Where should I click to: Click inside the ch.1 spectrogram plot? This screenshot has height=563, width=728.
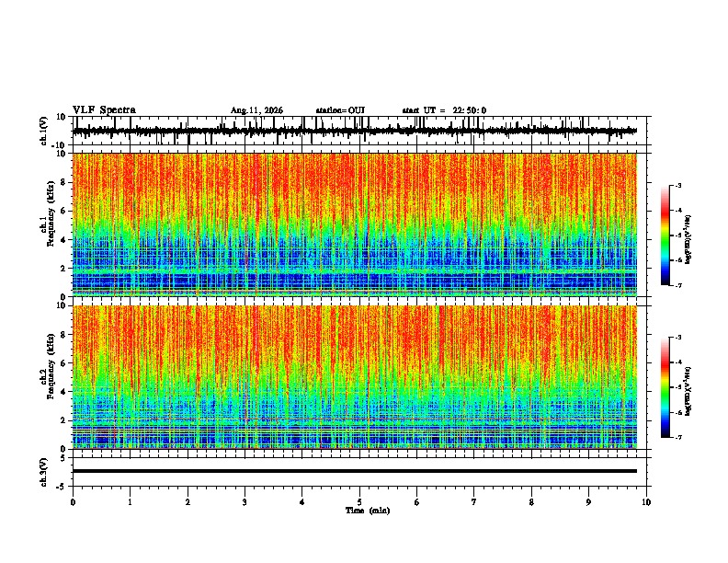click(355, 224)
